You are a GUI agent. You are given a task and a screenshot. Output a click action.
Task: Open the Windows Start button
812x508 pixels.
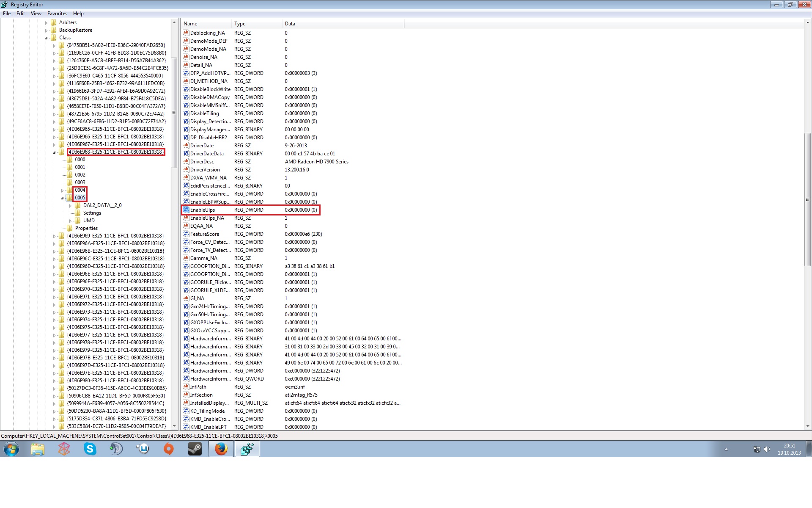point(11,449)
